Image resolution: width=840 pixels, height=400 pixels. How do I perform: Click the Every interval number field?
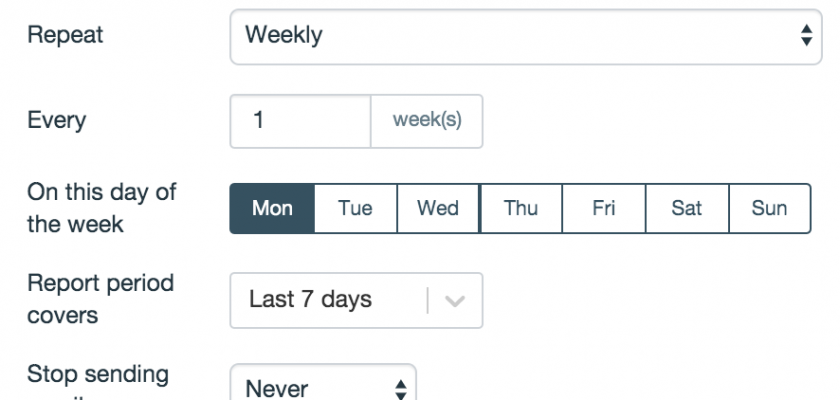(300, 121)
